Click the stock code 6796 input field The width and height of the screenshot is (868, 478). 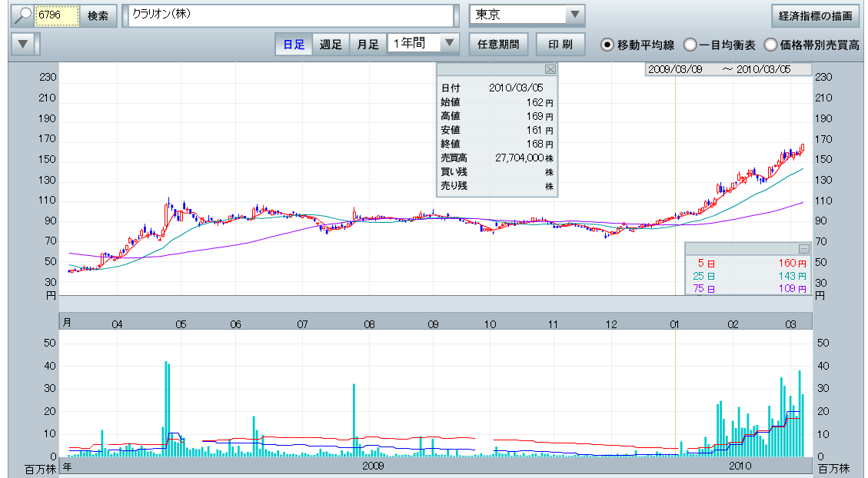(58, 15)
